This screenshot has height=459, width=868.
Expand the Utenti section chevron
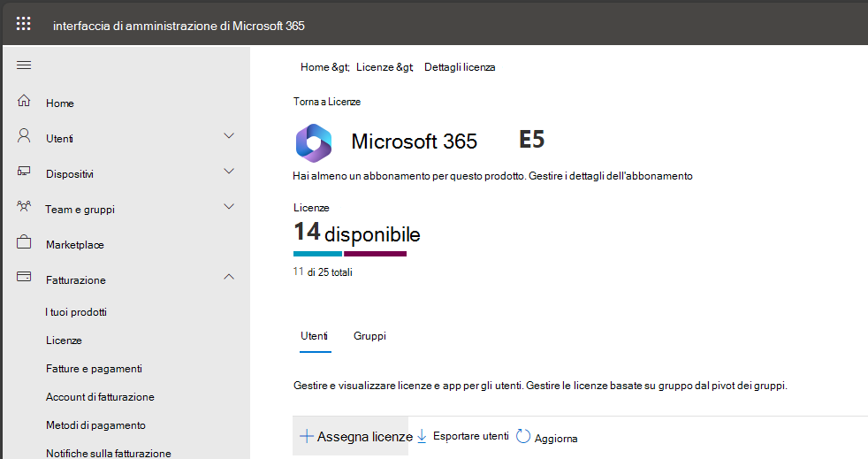[x=229, y=136]
